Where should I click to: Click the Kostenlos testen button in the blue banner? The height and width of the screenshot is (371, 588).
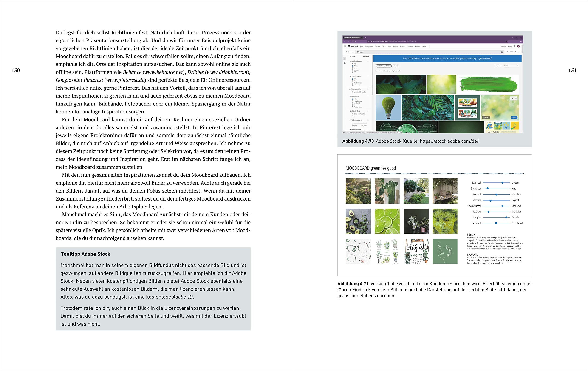(x=485, y=59)
